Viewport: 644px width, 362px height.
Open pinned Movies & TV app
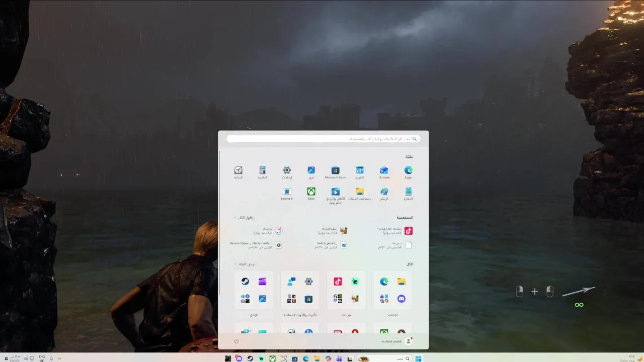point(336,196)
